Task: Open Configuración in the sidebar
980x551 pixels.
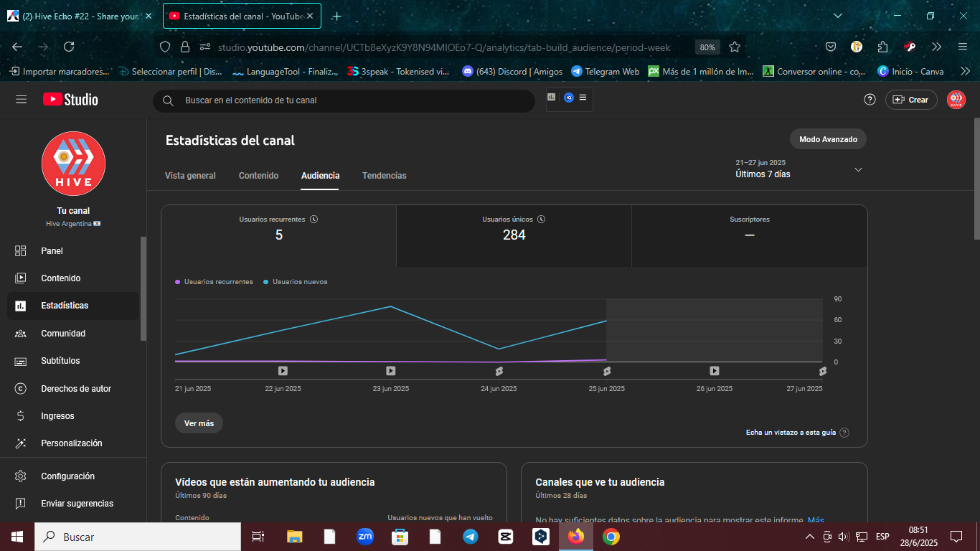Action: pos(73,476)
